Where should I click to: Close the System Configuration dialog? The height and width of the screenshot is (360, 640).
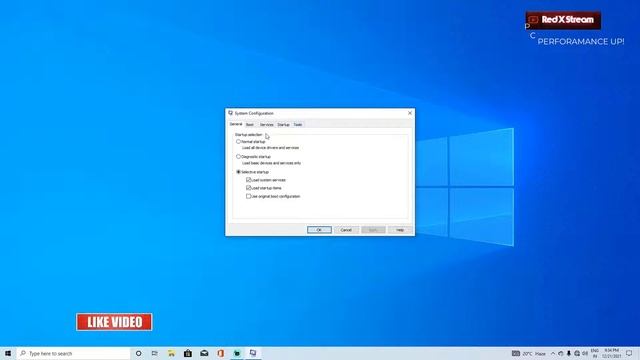410,113
